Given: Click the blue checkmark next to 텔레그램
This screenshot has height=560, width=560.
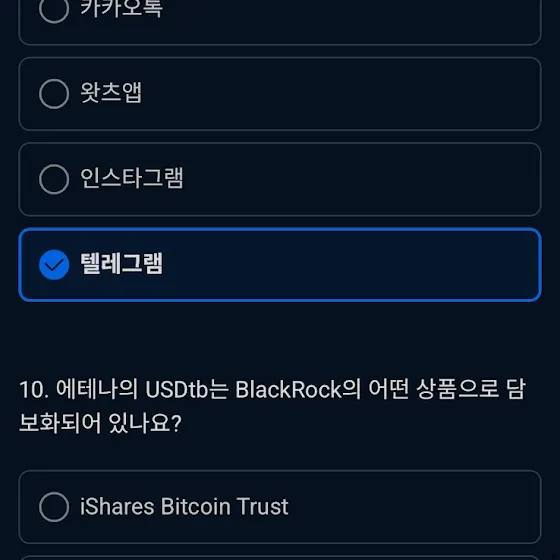Looking at the screenshot, I should [x=54, y=265].
